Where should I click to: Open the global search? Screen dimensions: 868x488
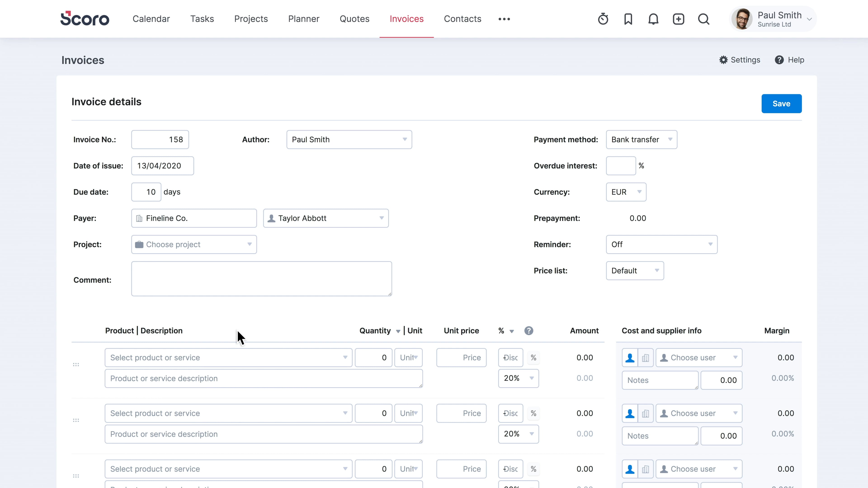pyautogui.click(x=704, y=19)
